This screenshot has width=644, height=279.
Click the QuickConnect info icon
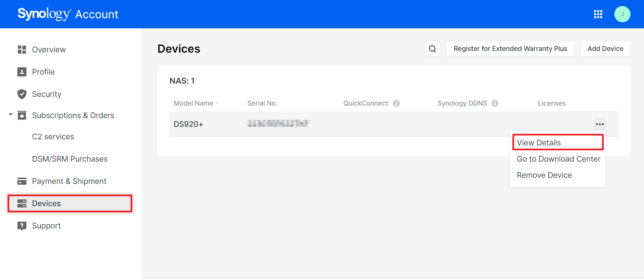click(x=396, y=103)
